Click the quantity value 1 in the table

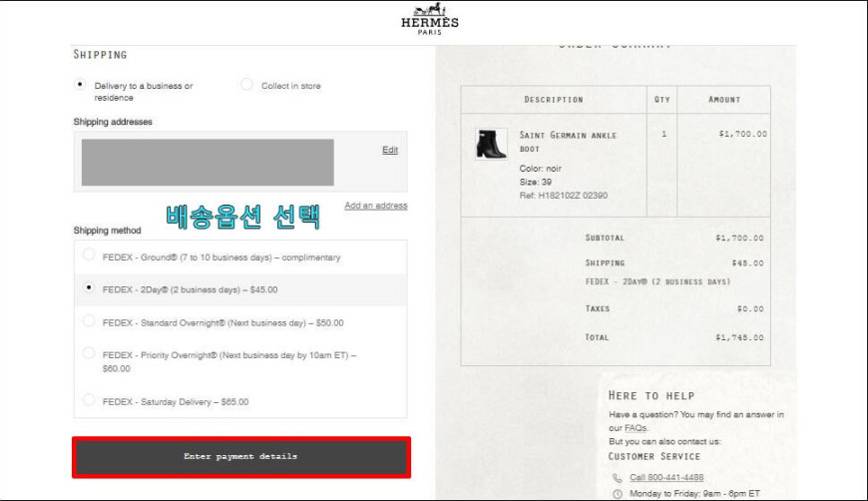coord(663,134)
